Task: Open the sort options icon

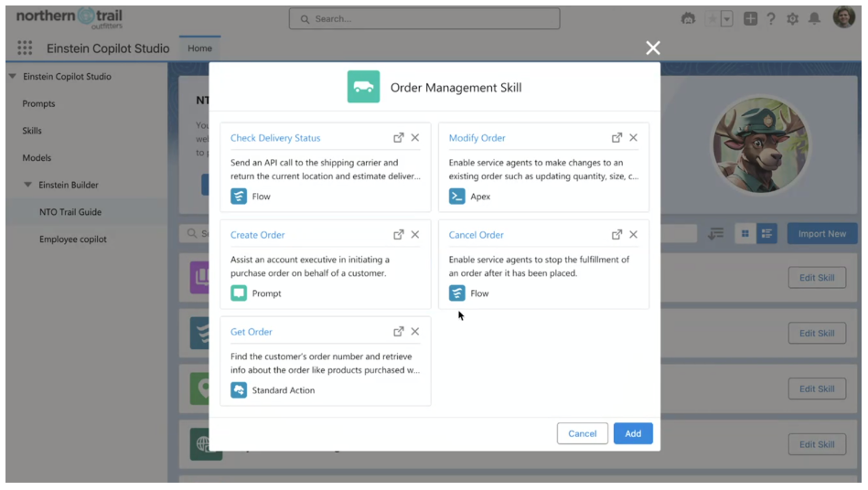Action: (715, 233)
